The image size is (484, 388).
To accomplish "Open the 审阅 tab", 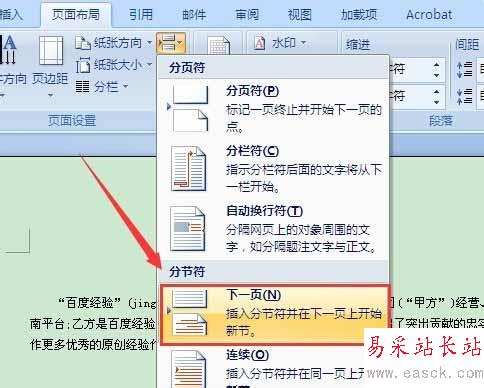I will pyautogui.click(x=247, y=15).
